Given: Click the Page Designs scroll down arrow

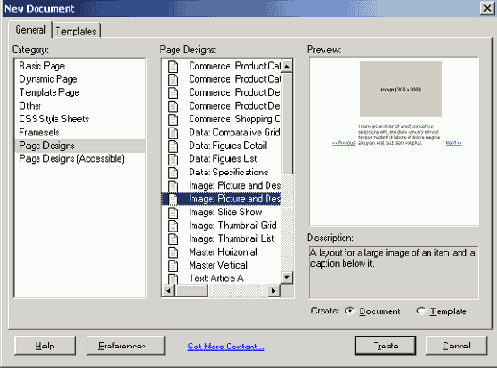Looking at the screenshot, I should 287,277.
